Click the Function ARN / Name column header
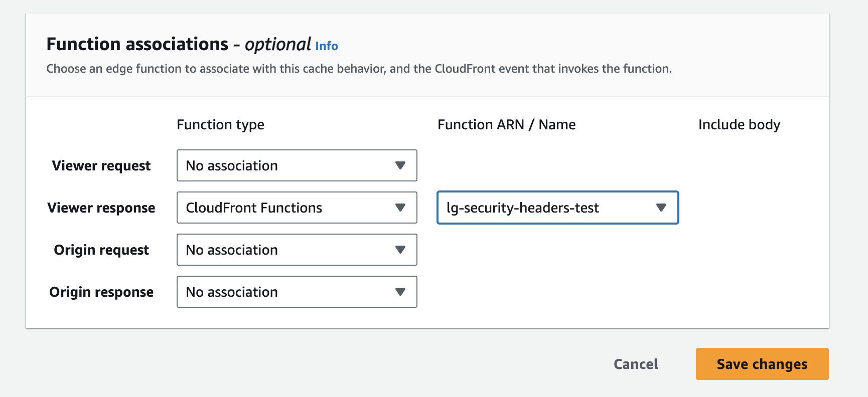The height and width of the screenshot is (397, 868). [x=506, y=124]
